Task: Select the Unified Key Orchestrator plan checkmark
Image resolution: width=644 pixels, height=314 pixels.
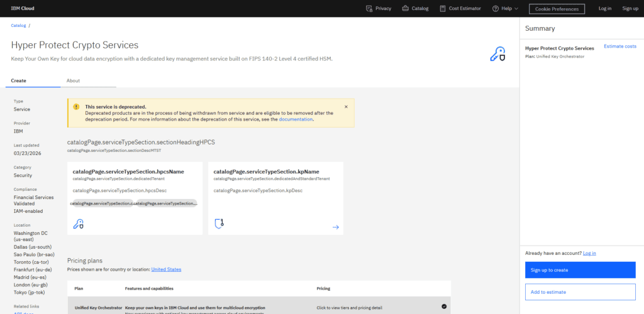Action: point(444,306)
